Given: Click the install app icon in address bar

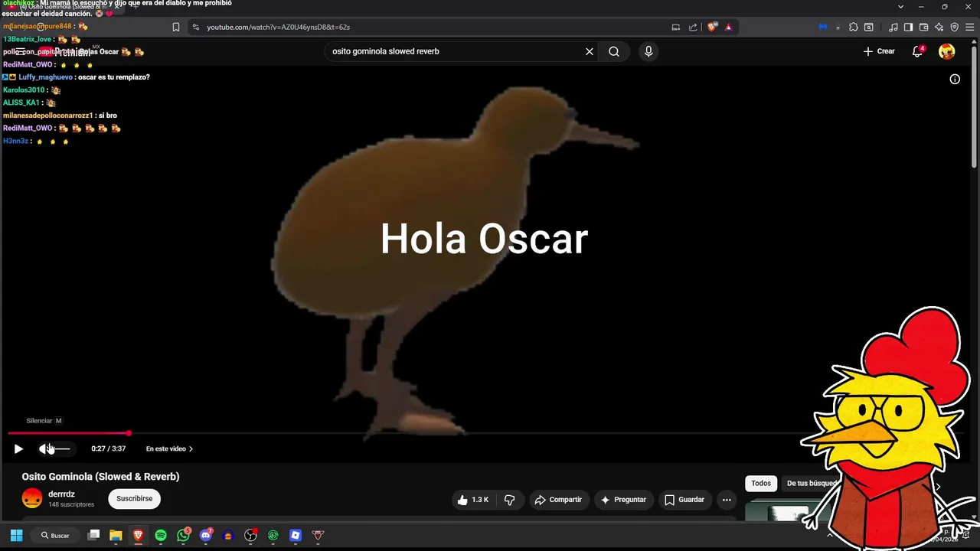Looking at the screenshot, I should (x=675, y=27).
